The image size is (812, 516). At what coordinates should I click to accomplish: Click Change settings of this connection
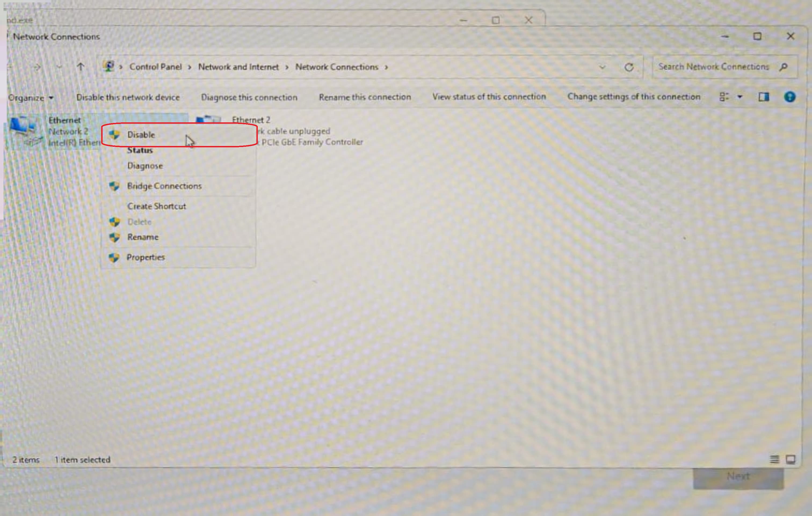[634, 97]
